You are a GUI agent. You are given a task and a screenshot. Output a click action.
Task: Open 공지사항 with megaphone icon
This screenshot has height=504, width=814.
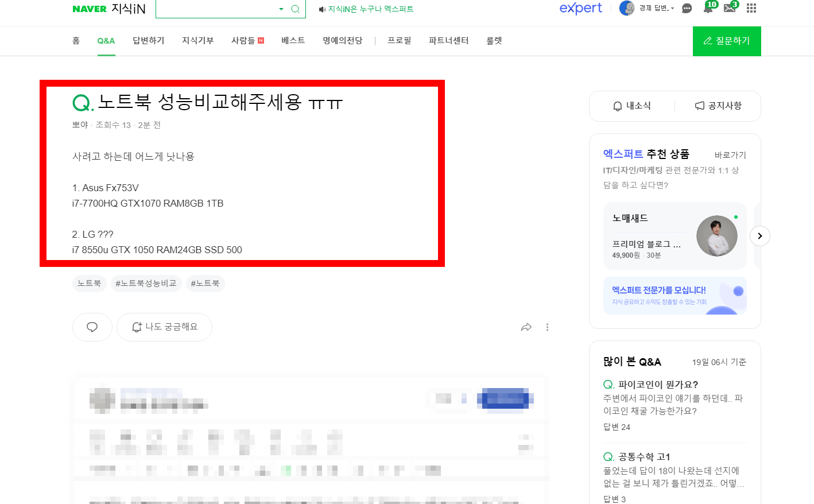(x=718, y=106)
